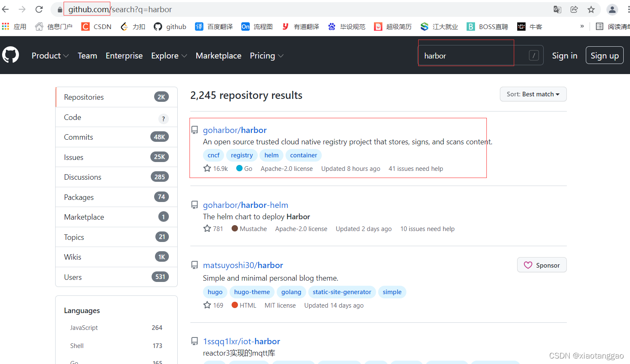Select Topics result filter
Image resolution: width=630 pixels, height=364 pixels.
pos(116,237)
